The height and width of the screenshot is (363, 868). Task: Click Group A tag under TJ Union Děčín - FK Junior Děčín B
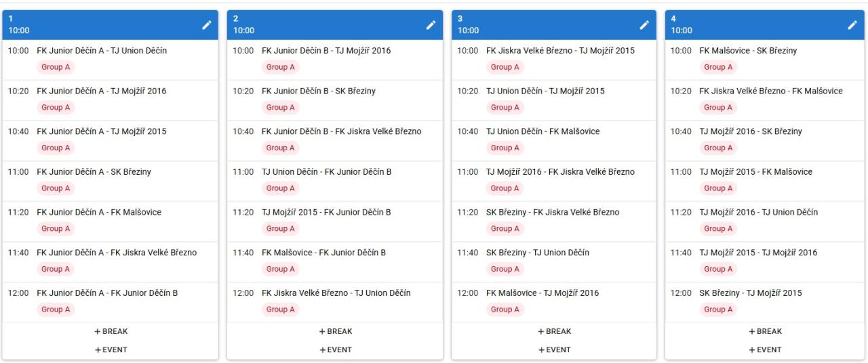coord(280,188)
